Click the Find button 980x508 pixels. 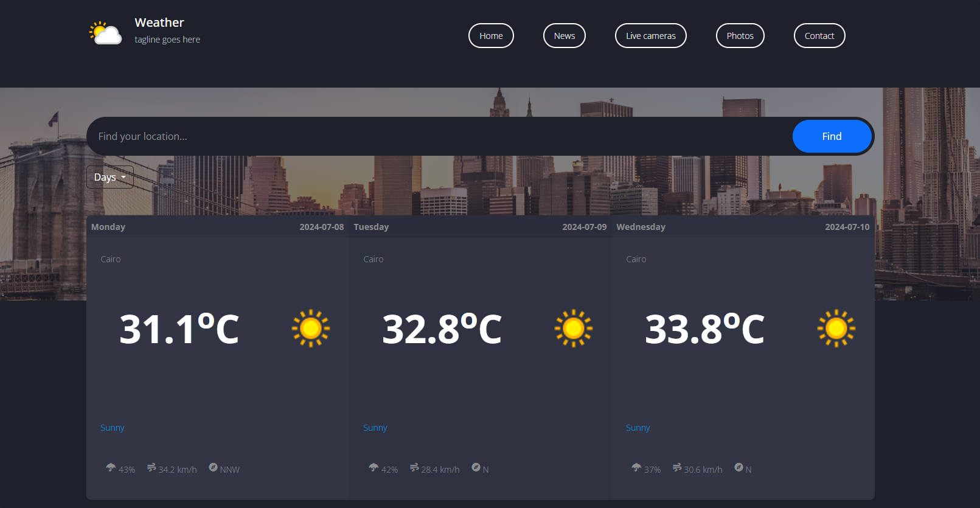(x=832, y=136)
